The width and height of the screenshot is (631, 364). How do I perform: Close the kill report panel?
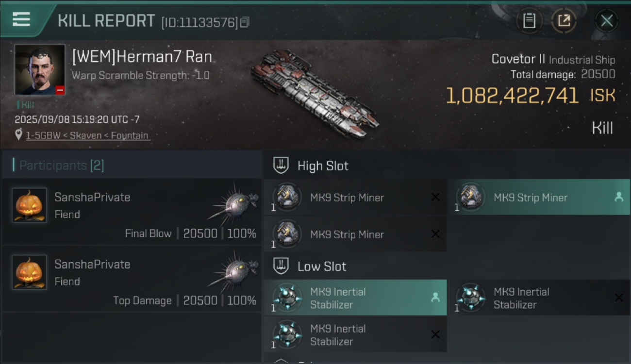(607, 20)
